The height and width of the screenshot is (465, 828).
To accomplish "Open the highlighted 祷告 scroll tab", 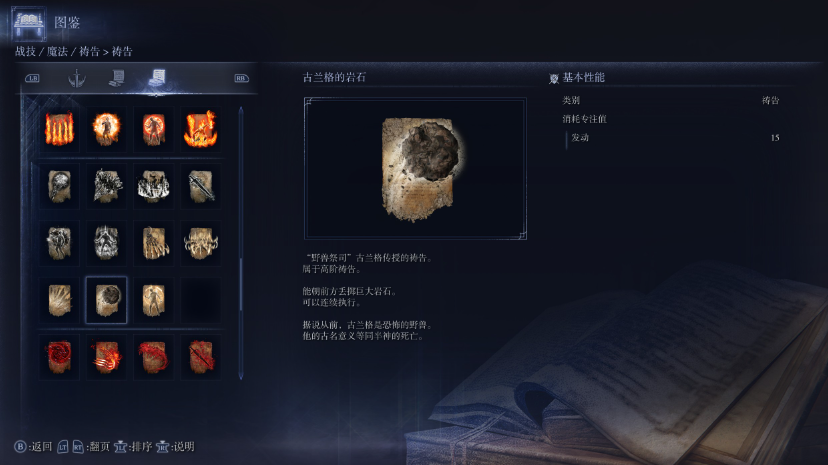I will click(x=157, y=79).
